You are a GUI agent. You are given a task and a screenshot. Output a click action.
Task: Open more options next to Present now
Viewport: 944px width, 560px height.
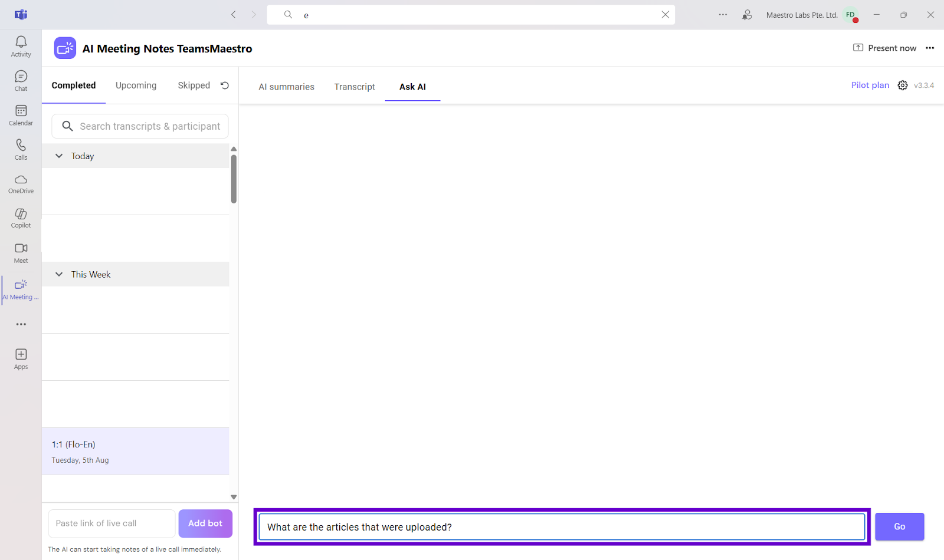pos(930,48)
